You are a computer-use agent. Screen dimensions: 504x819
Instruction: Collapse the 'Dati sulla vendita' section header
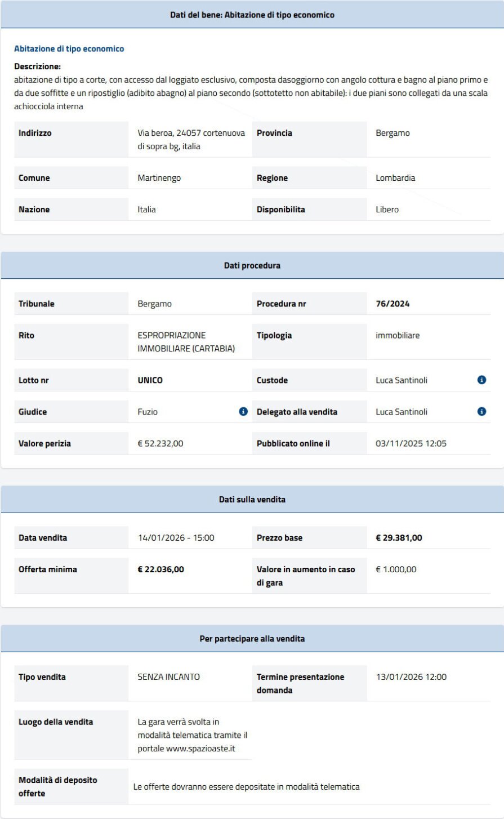click(252, 500)
